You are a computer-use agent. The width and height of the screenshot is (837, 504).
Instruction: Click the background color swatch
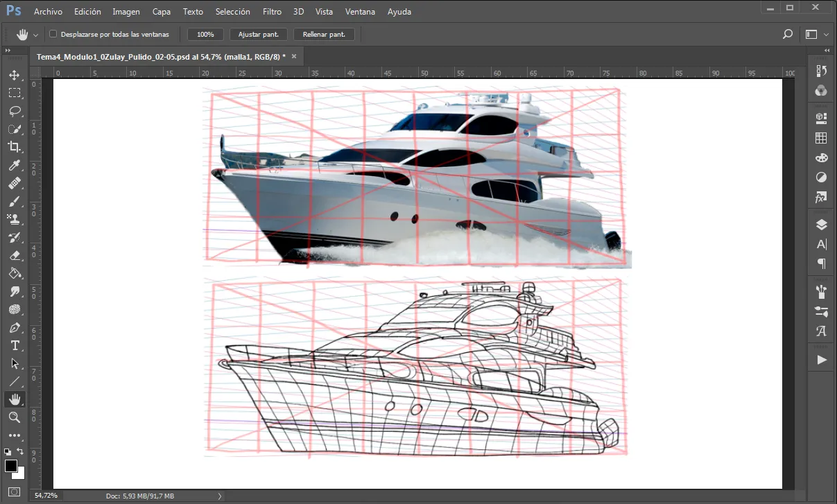tap(21, 475)
